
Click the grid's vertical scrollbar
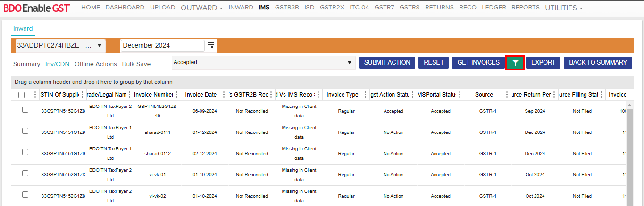pyautogui.click(x=629, y=151)
